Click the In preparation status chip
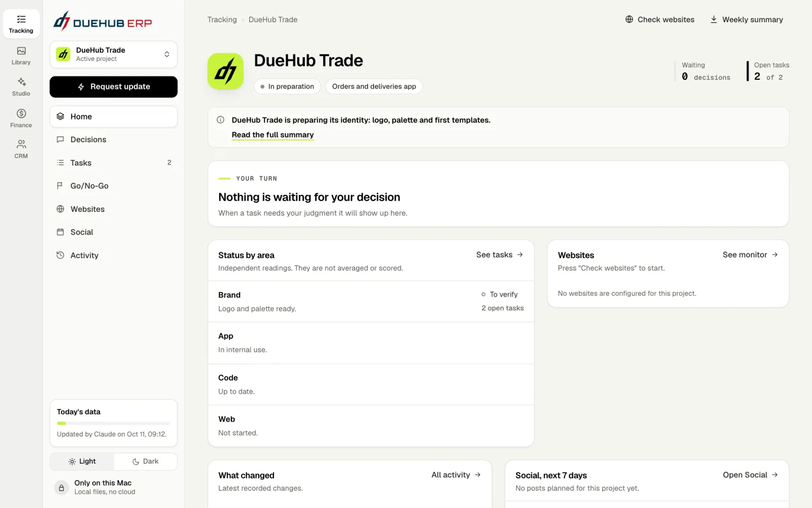Image resolution: width=812 pixels, height=508 pixels. point(287,86)
